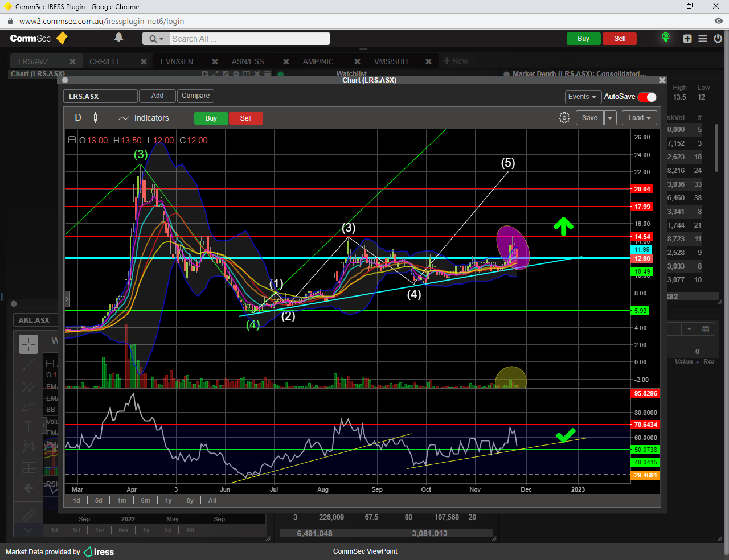Select the price range measurement tool
Screen dimensions: 729x560
[28, 468]
